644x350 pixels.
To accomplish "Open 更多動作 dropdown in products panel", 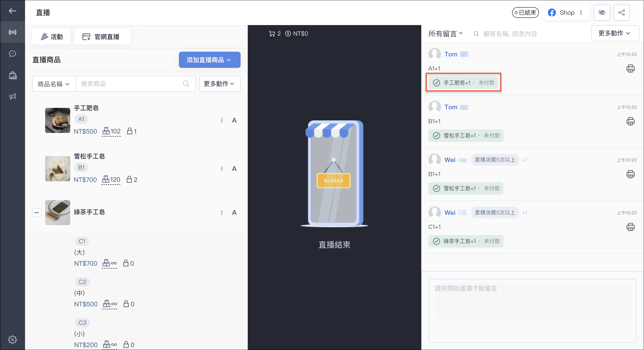I will (220, 84).
